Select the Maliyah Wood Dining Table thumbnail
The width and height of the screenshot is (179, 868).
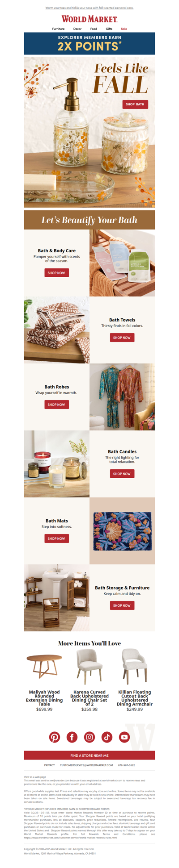click(x=44, y=667)
